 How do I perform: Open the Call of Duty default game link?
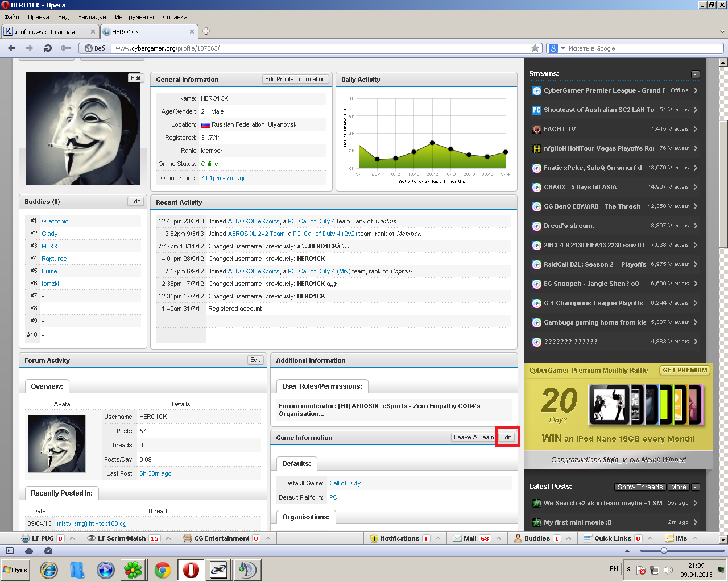(x=345, y=483)
